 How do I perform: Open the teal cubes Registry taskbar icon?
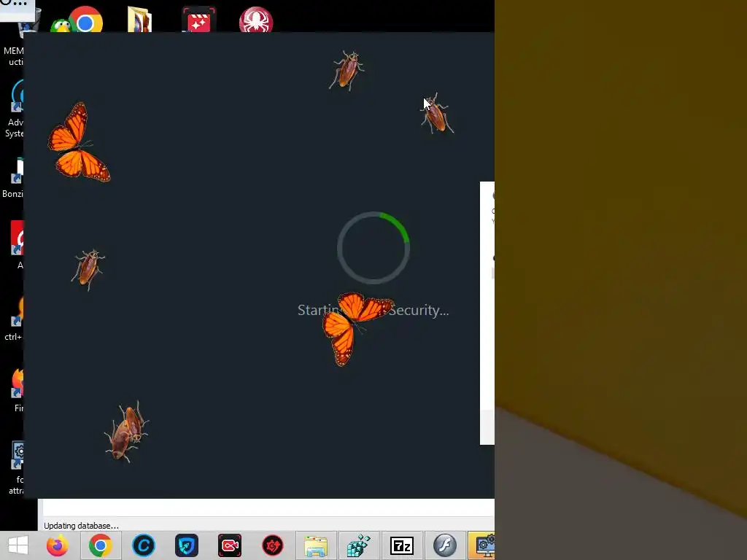[359, 545]
